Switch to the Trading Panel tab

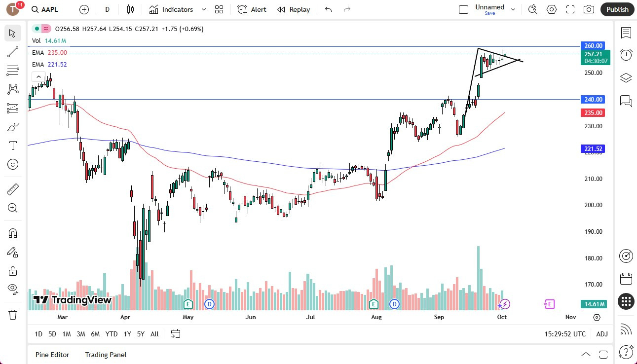(x=105, y=355)
